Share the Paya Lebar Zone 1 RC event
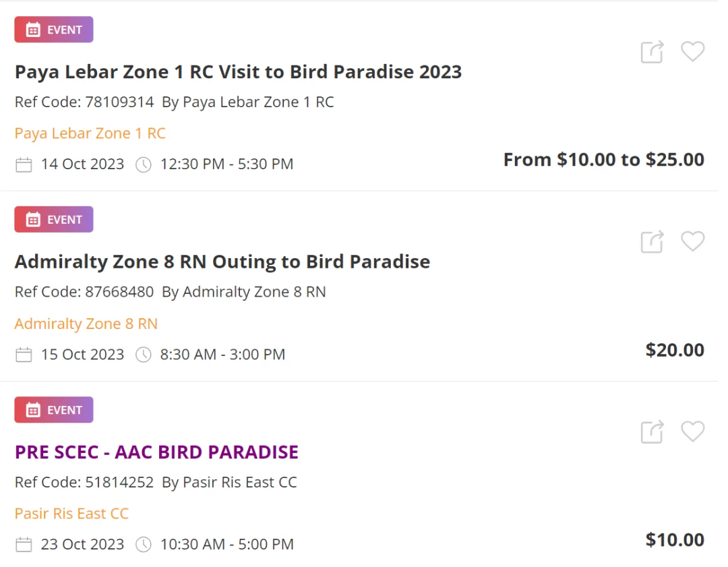728x567 pixels. 653,51
